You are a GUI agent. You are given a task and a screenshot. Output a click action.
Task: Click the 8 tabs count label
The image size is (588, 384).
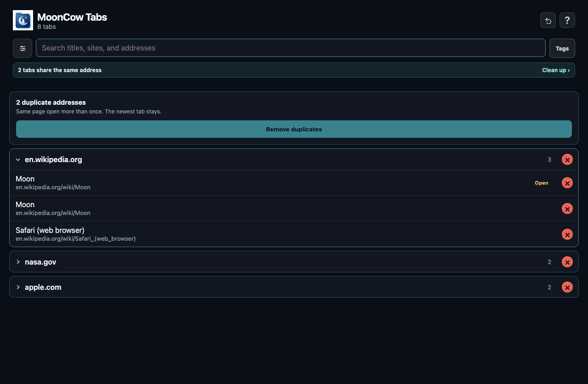click(46, 27)
